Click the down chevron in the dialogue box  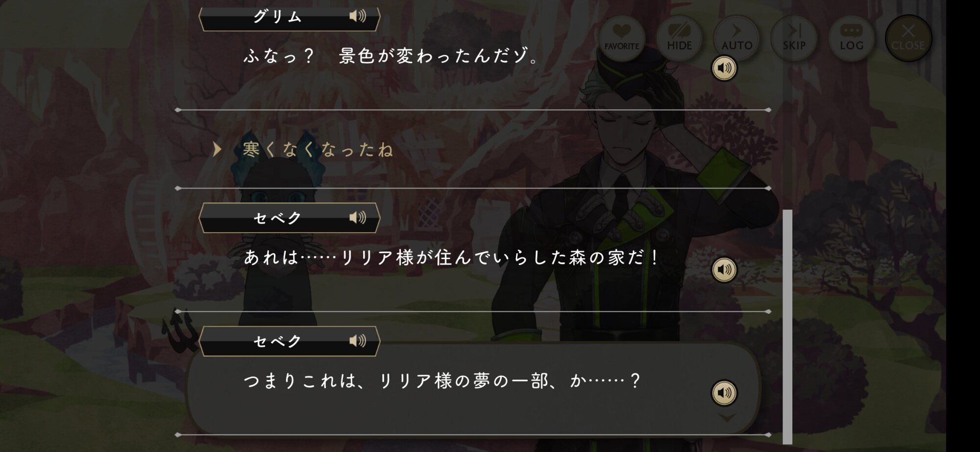[727, 417]
